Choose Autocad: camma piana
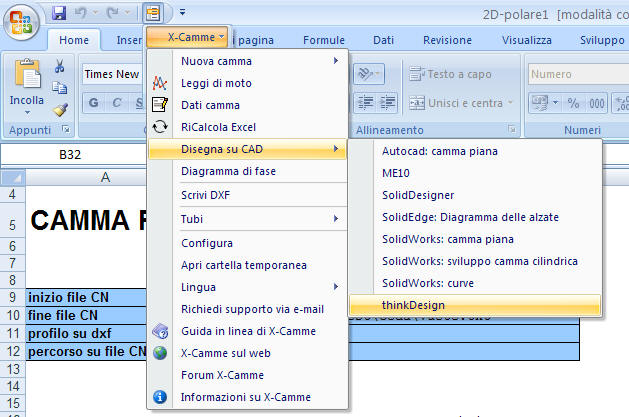Image resolution: width=629 pixels, height=417 pixels. [x=475, y=151]
